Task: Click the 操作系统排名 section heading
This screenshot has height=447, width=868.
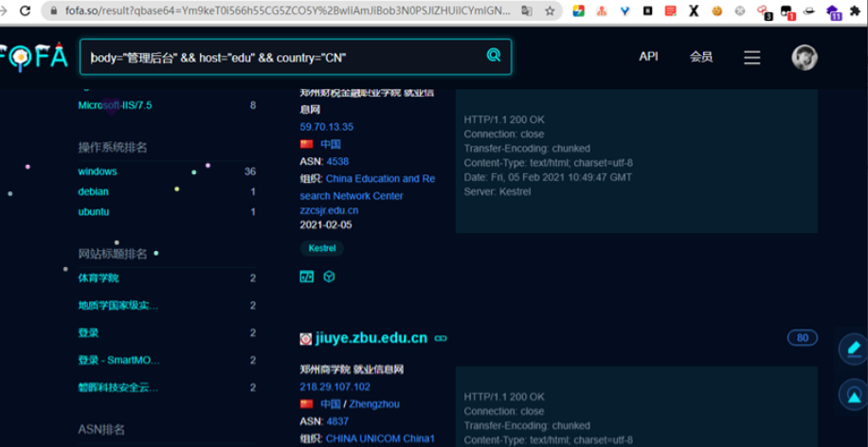Action: [113, 148]
